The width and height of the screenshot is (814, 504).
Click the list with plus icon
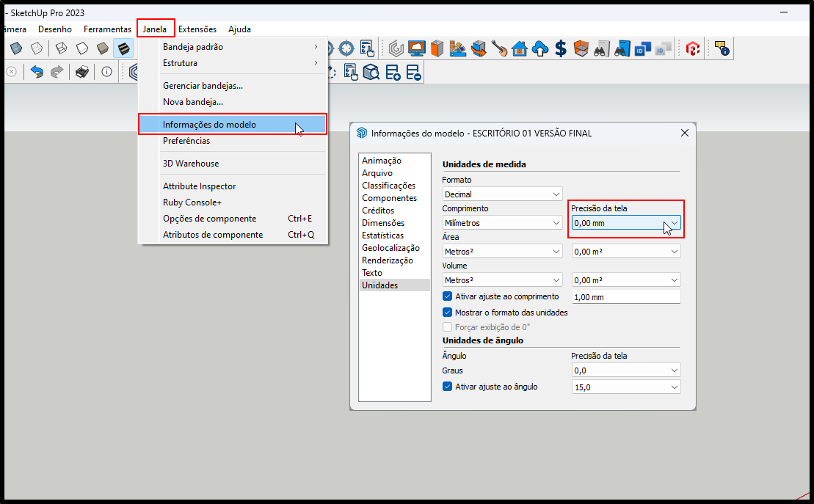point(393,72)
